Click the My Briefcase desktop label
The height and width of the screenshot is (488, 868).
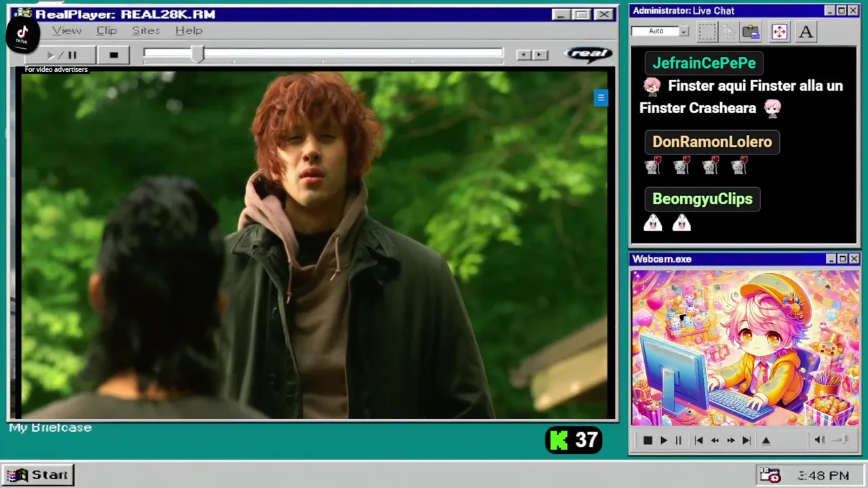tap(50, 428)
